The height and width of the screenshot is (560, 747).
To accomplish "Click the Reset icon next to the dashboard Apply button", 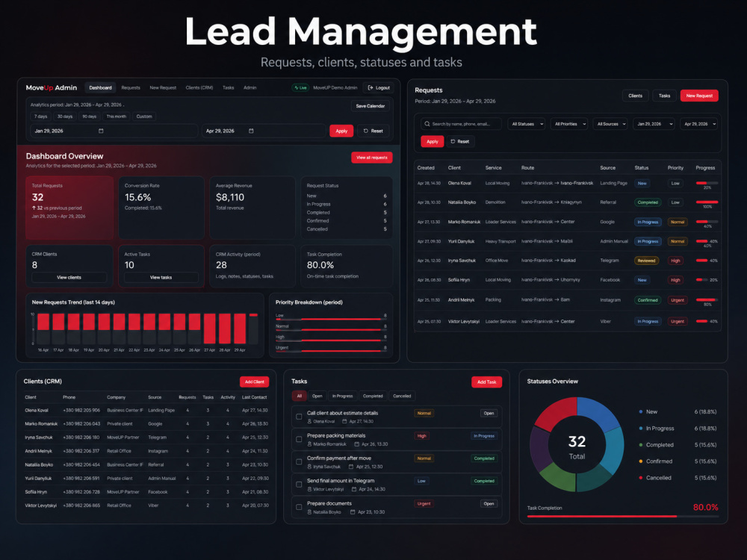I will click(366, 131).
